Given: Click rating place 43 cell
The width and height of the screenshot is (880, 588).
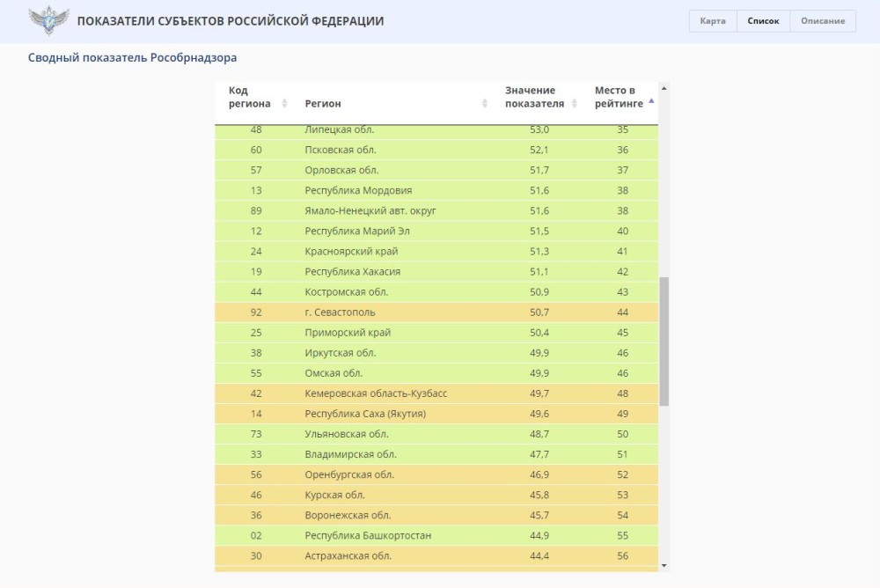Looking at the screenshot, I should click(x=622, y=292).
